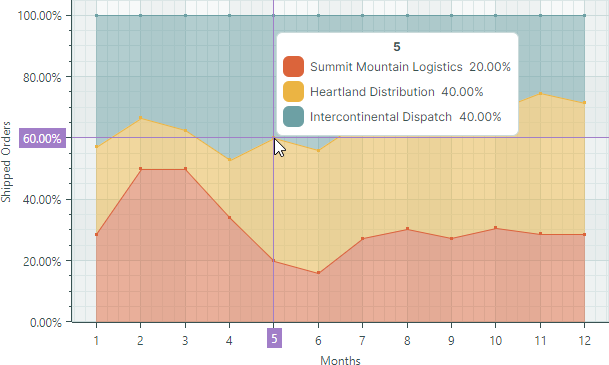Click the highlighted month 5 crosshair label
The image size is (609, 365).
pos(274,338)
